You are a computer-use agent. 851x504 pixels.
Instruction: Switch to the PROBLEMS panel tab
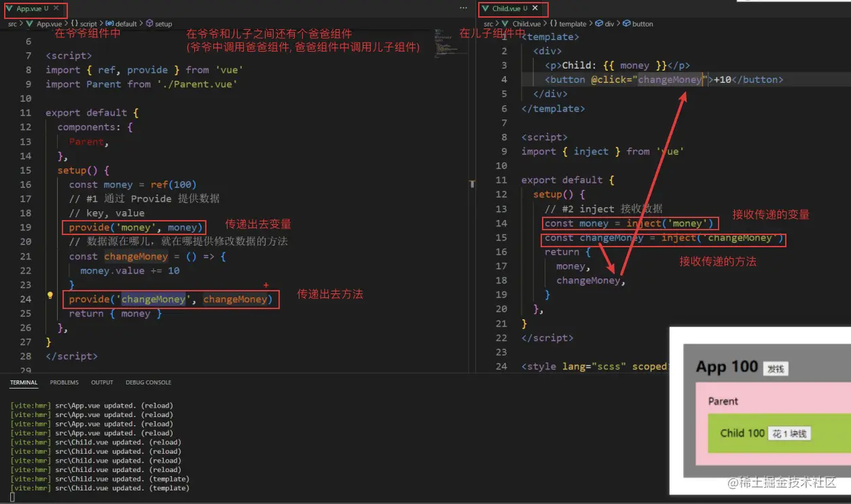tap(64, 382)
